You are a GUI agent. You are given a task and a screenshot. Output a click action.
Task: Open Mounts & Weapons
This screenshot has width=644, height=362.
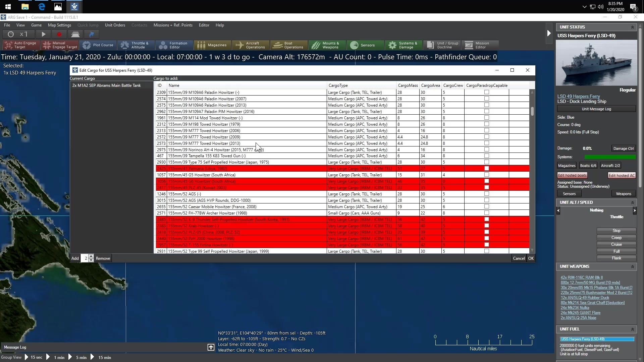coord(327,45)
